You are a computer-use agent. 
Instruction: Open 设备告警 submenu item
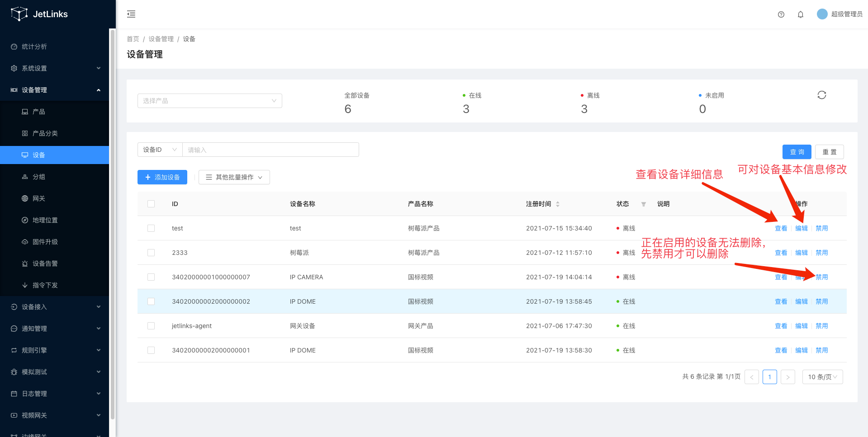[x=54, y=263]
